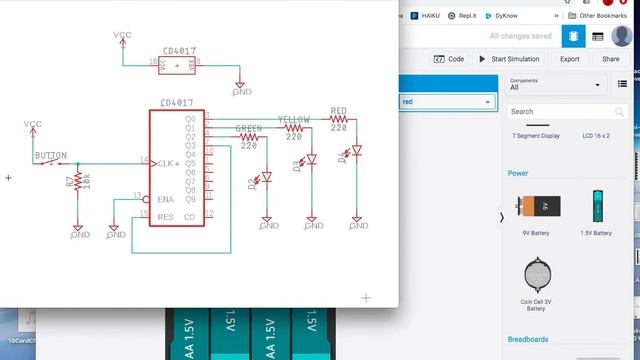Open the red color dropdown

click(x=447, y=102)
